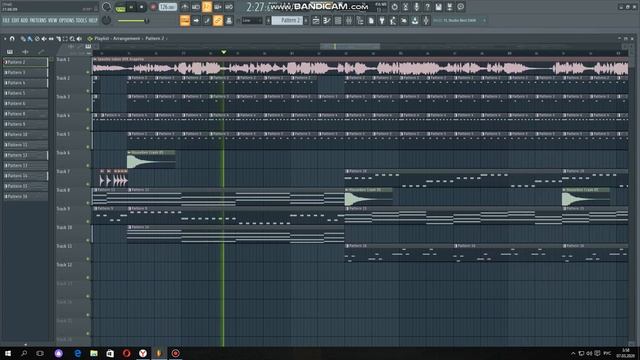
Task: Click the Windows Start button
Action: 8,353
